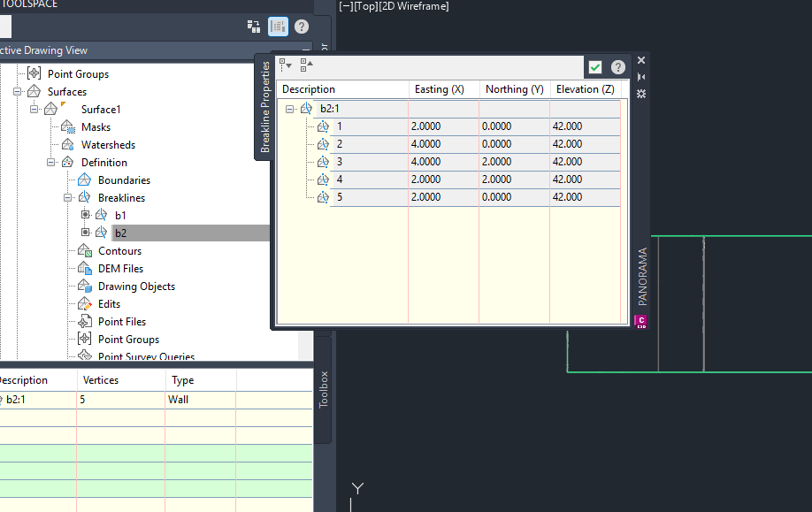This screenshot has height=512, width=812.
Task: Click the Definition node icon
Action: [x=68, y=162]
